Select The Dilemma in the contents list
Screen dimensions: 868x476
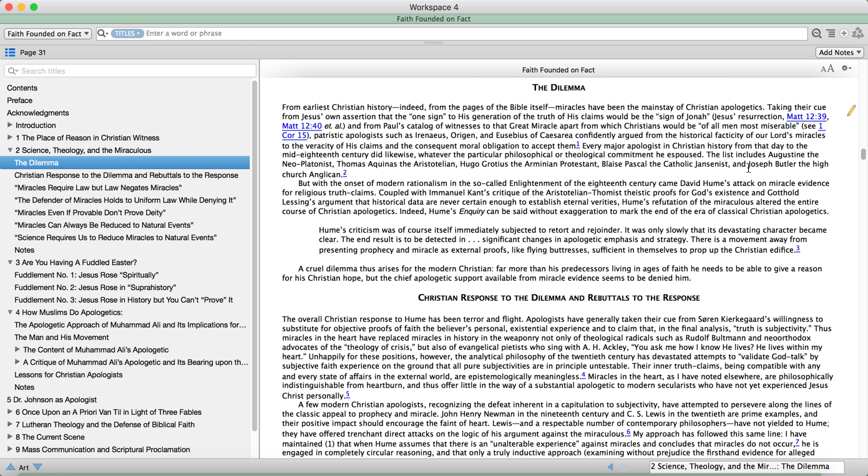point(125,163)
